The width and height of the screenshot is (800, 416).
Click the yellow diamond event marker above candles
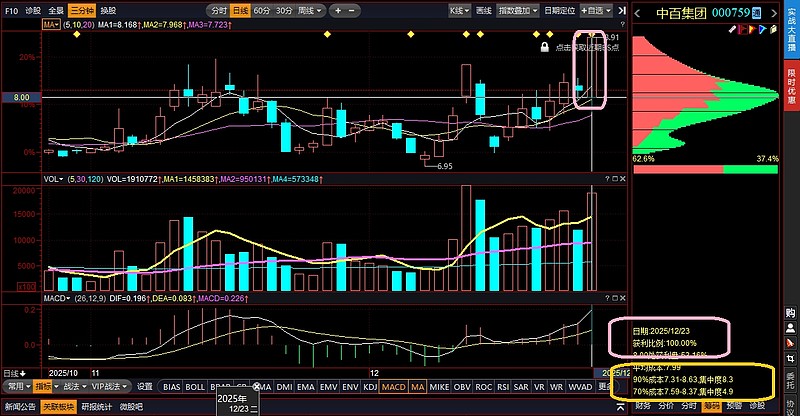pyautogui.click(x=326, y=33)
